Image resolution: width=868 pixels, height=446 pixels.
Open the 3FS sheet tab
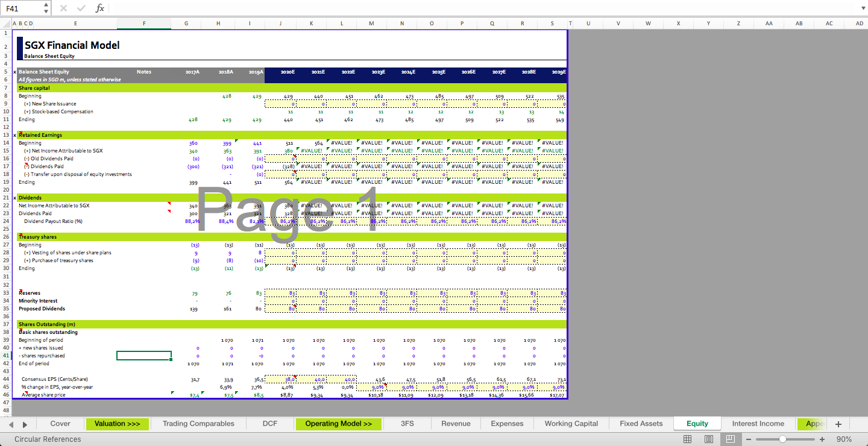point(407,424)
